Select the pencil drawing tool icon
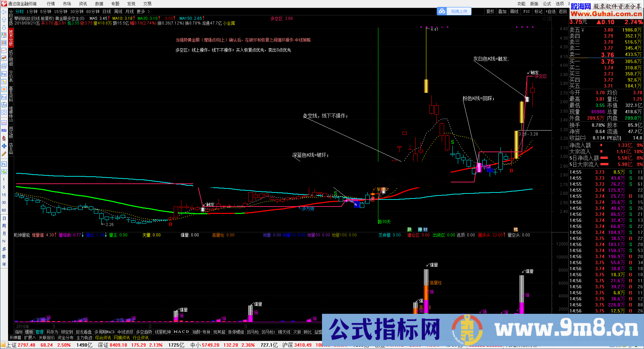Viewport: 644px width, 349px height. point(4,154)
